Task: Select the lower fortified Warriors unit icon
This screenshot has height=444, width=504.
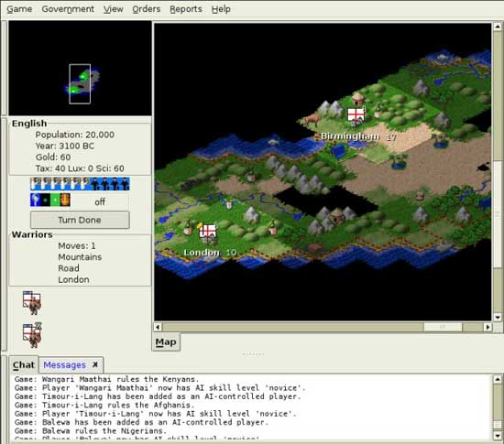Action: (x=32, y=335)
